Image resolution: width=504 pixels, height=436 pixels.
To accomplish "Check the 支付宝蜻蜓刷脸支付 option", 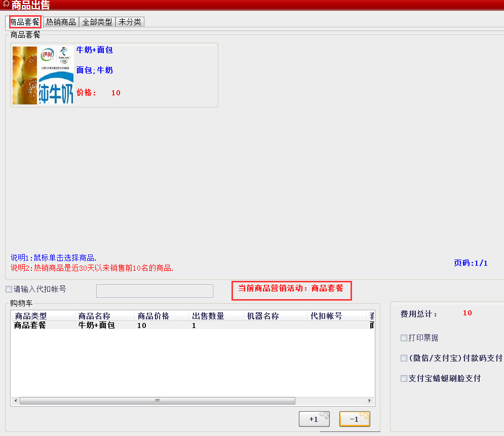I will point(404,378).
